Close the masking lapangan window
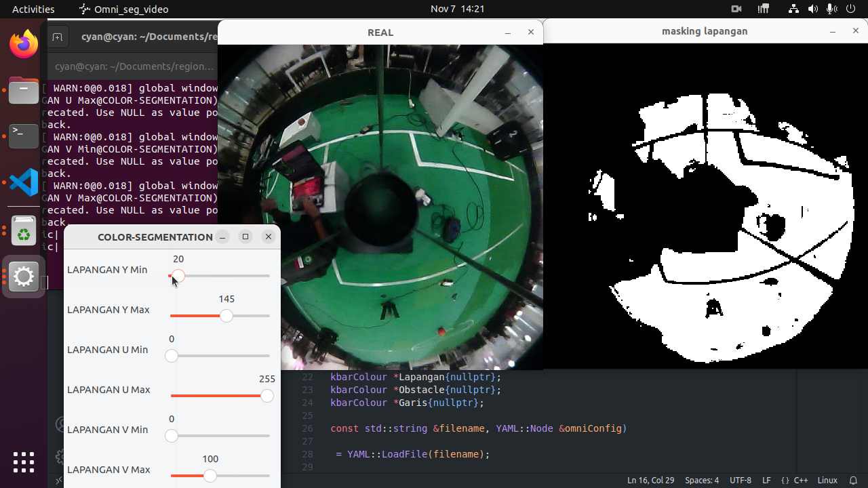Screen dimensions: 868x488 point(856,30)
